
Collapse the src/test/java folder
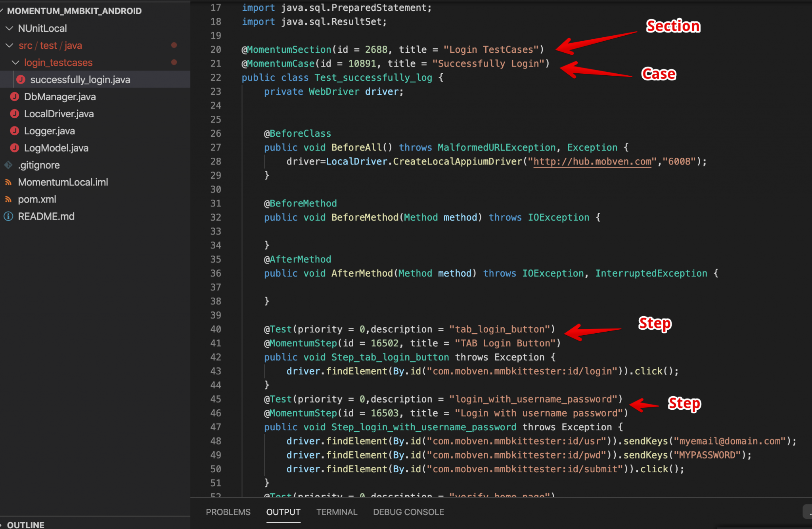click(9, 45)
